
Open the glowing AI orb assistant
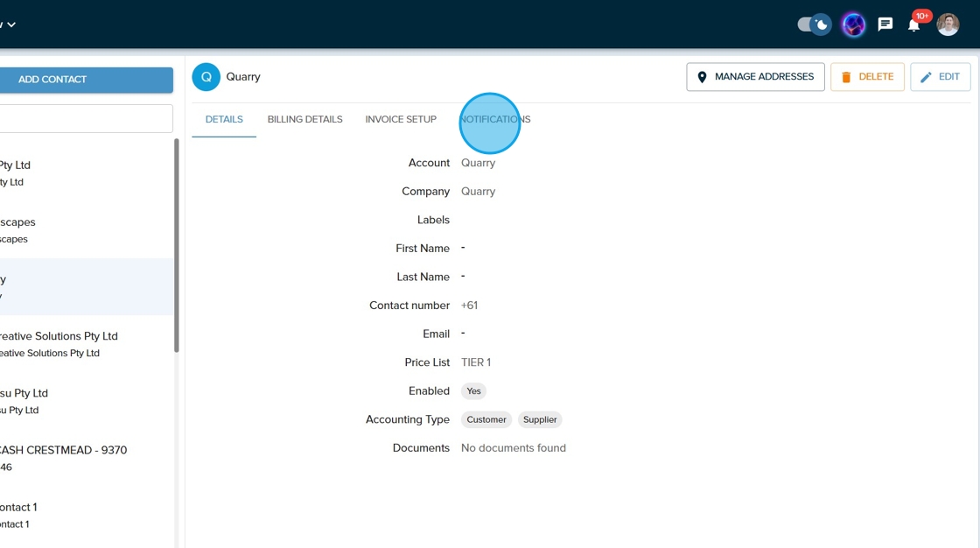pyautogui.click(x=853, y=25)
